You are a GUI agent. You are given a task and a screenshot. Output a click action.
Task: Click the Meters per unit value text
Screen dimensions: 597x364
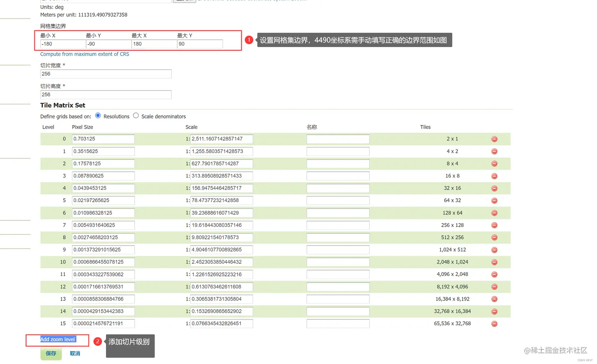pos(103,15)
